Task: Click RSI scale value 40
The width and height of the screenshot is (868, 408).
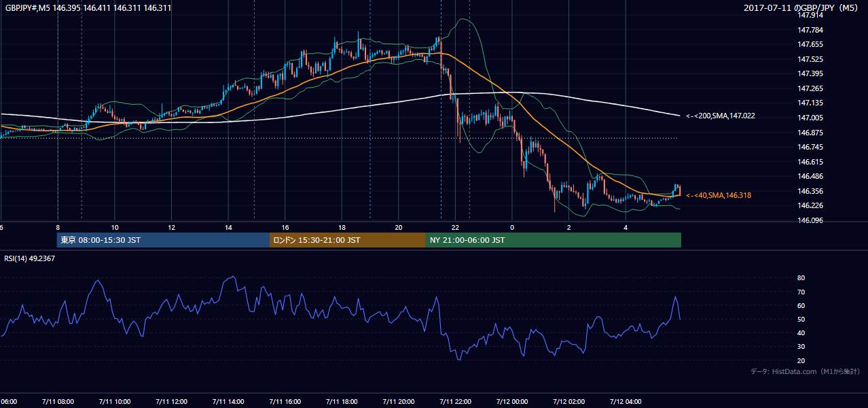Action: [801, 333]
